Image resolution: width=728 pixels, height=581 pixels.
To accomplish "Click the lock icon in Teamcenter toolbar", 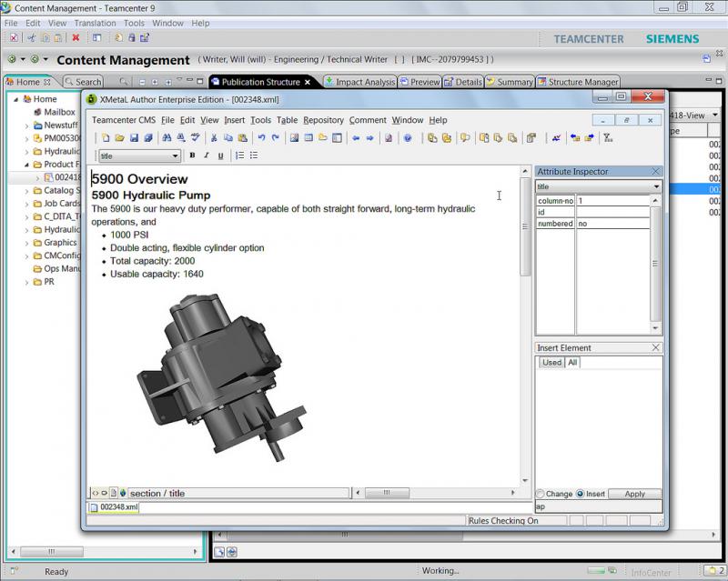I will [131, 38].
